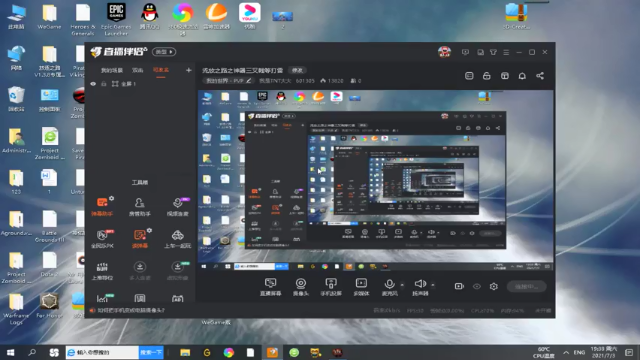Add a 直播屏幕 screen capture source
Viewport: 640px width, 360px height.
pos(270,287)
